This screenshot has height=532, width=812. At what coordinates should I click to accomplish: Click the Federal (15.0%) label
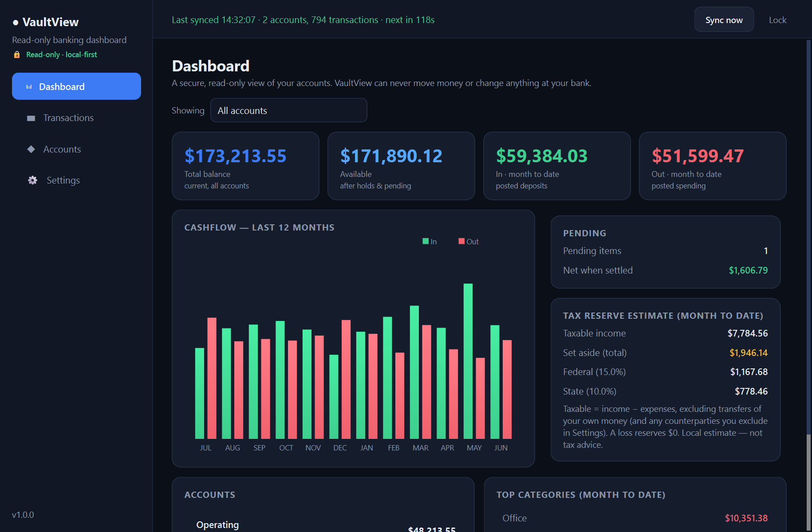click(x=594, y=372)
